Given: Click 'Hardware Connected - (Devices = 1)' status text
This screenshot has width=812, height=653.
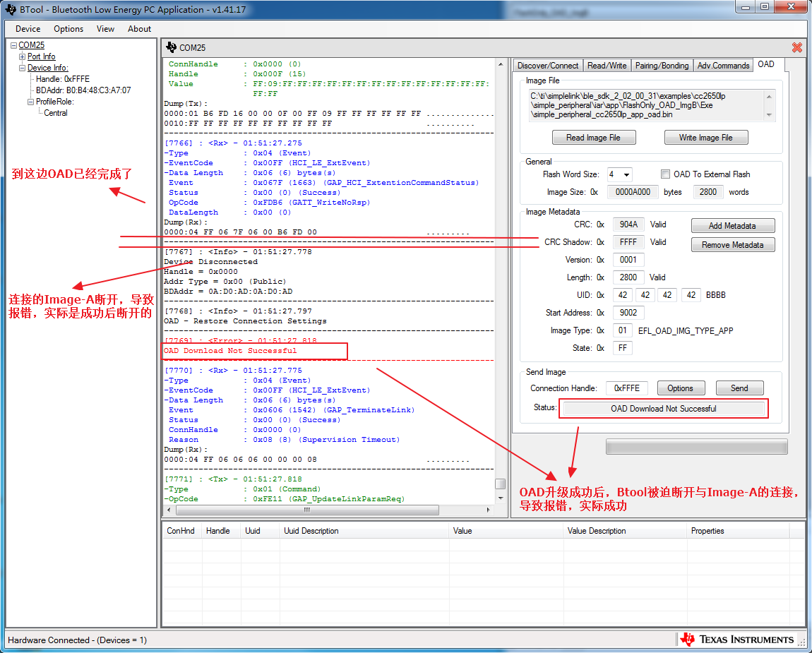Looking at the screenshot, I should pyautogui.click(x=77, y=640).
